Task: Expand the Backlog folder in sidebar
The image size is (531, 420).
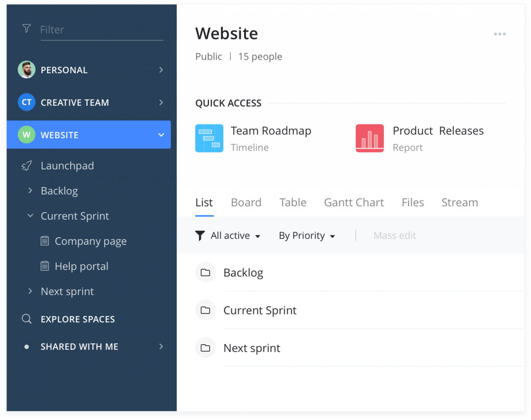Action: (30, 191)
